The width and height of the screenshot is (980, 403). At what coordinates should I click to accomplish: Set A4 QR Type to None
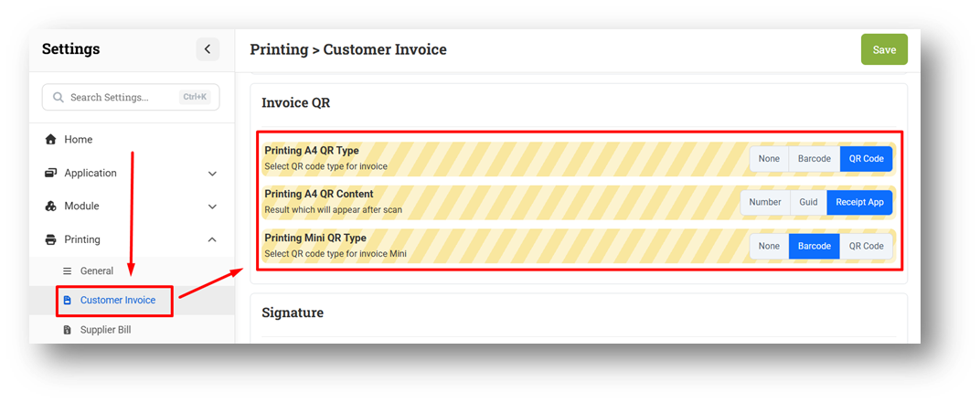pyautogui.click(x=769, y=159)
